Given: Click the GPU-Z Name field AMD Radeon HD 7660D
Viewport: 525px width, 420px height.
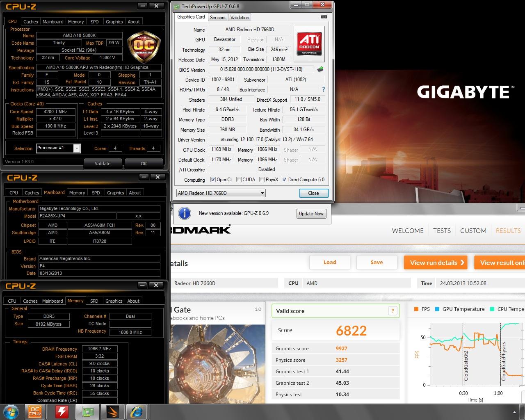Looking at the screenshot, I should [x=250, y=30].
